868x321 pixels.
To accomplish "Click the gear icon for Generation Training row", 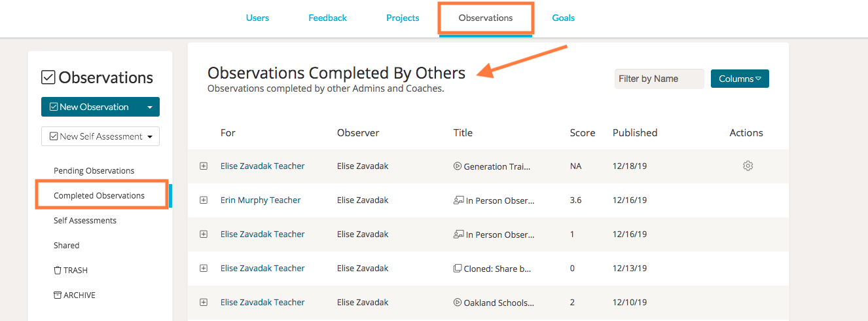I will 748,166.
